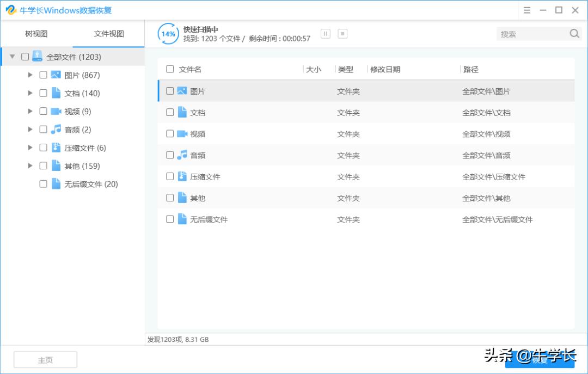Screen dimensions: 588x374
Task: Check the 文件名 header checkbox
Action: pos(170,69)
